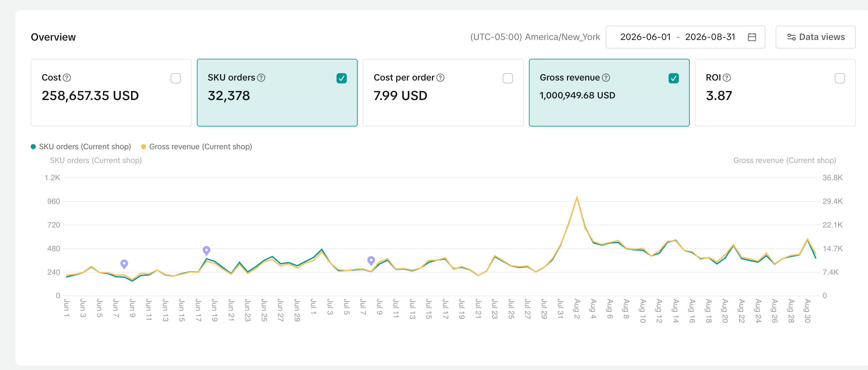Uncheck the SKU orders checkbox

[341, 78]
